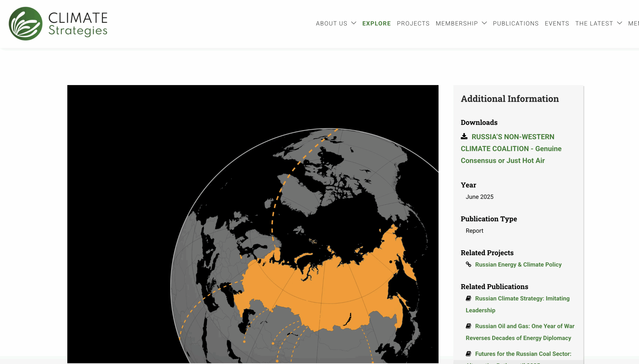This screenshot has width=639, height=364.
Task: Click the Additional Information heading
Action: [510, 99]
